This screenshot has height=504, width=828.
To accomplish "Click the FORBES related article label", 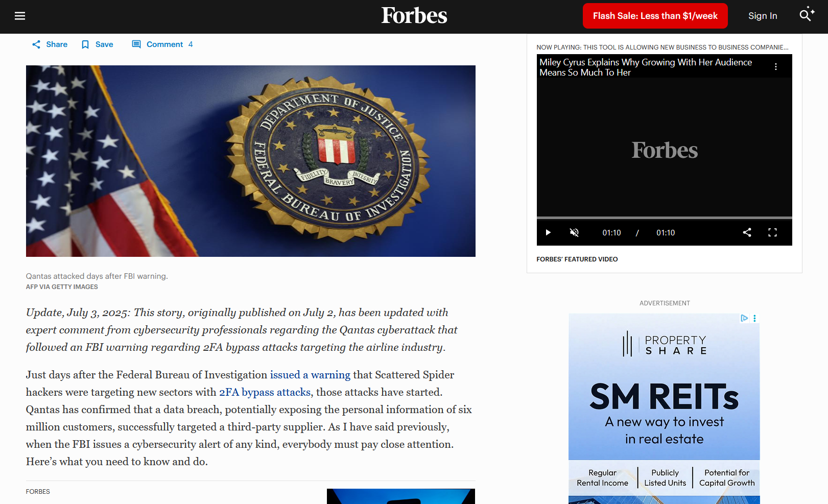I will tap(38, 492).
